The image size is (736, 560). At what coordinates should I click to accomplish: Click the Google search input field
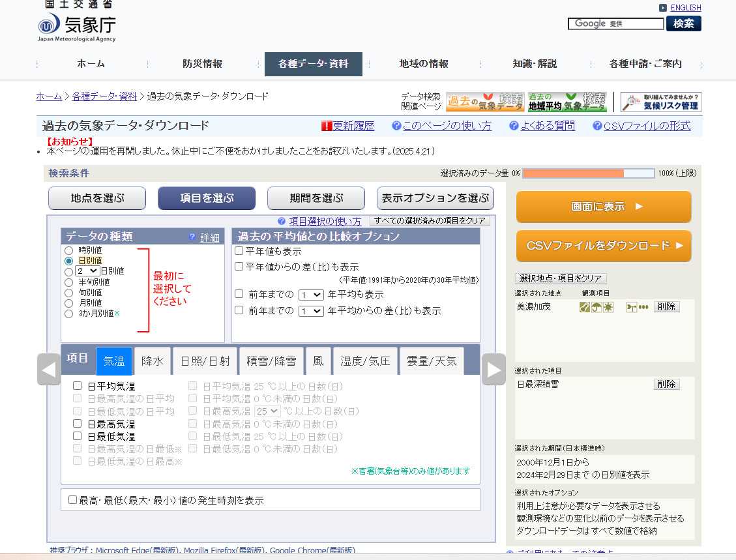coord(615,23)
